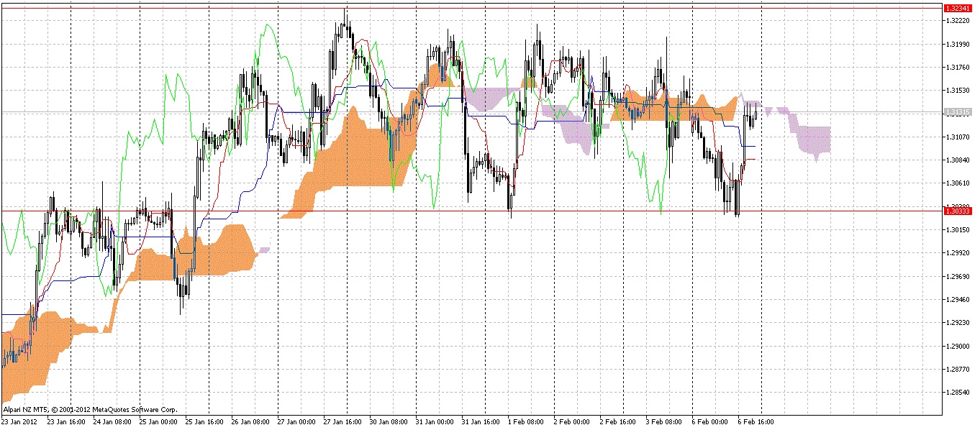Click the 25 Jan 16:00 time label
Viewport: 980px width, 430px height.
(203, 422)
